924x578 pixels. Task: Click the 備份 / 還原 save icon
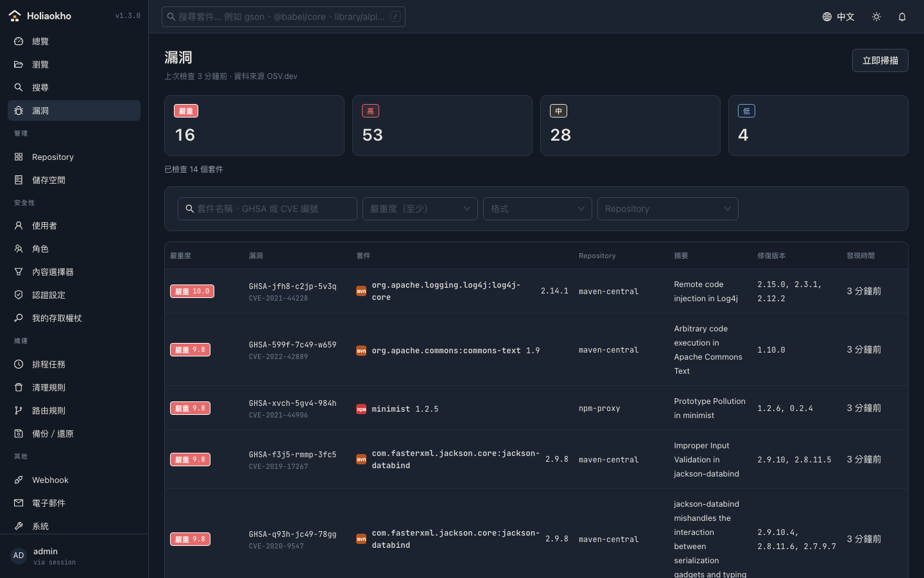pyautogui.click(x=19, y=433)
